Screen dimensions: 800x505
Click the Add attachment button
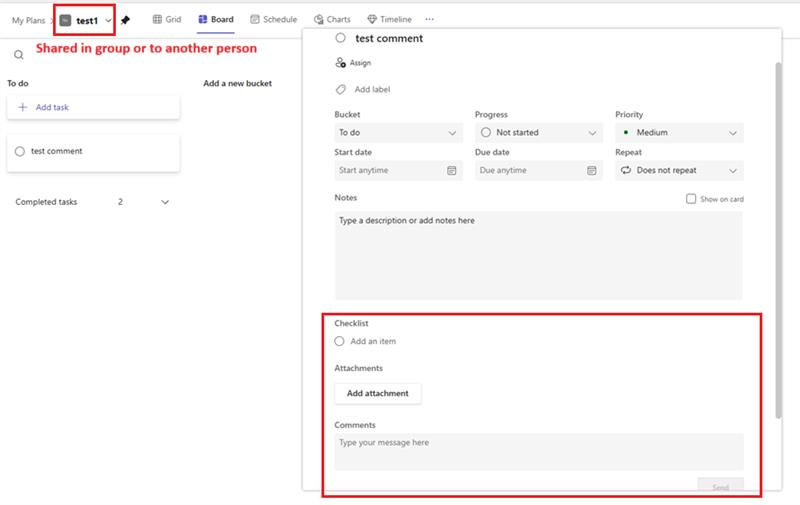coord(378,393)
